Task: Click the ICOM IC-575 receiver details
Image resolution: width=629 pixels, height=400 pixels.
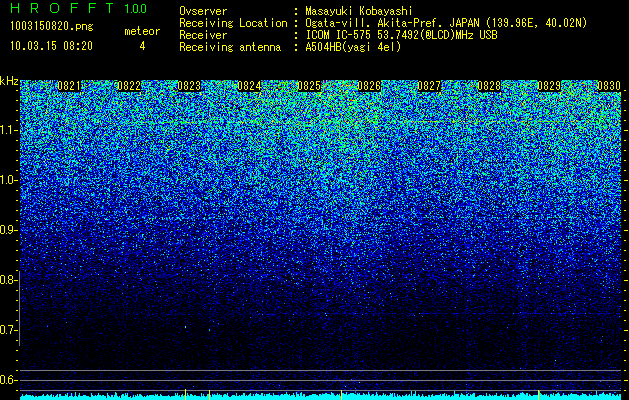Action: coord(401,35)
